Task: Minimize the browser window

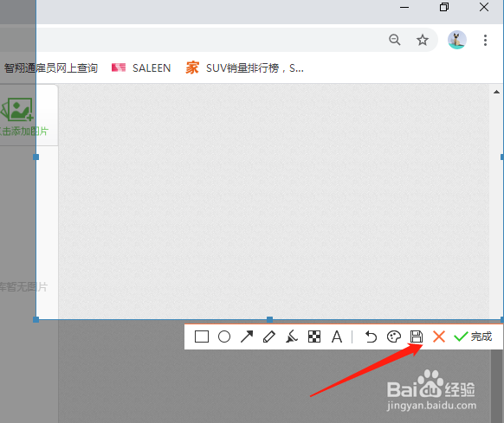Action: [x=404, y=7]
